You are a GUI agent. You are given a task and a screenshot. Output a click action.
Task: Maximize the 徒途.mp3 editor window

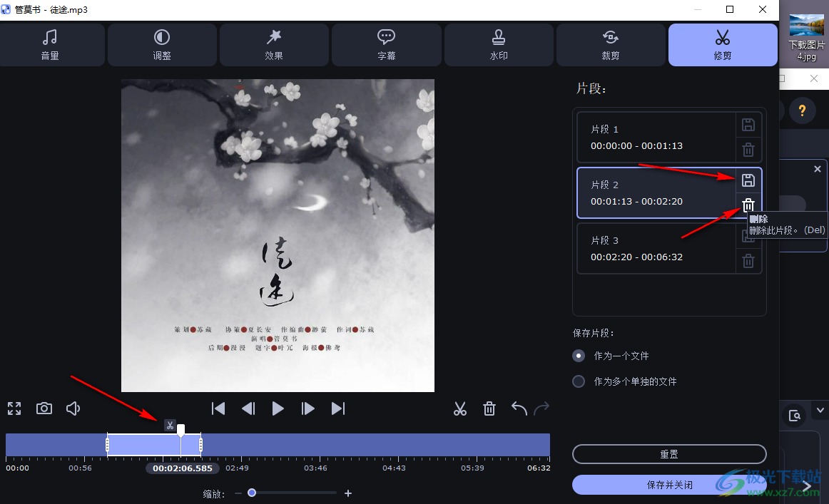point(730,9)
